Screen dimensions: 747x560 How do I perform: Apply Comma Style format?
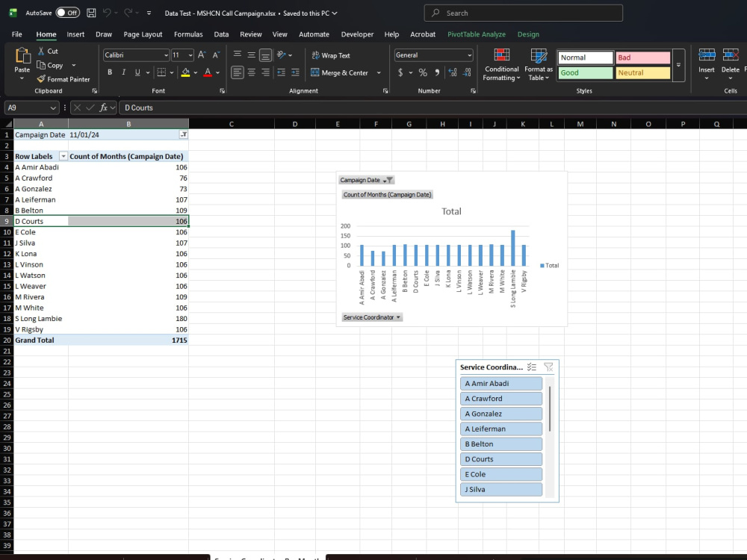437,72
